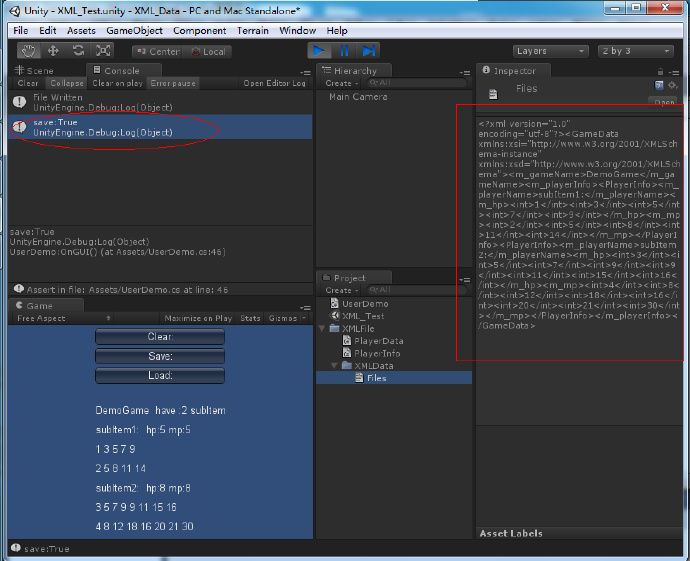
Task: Open the Free Aspect dropdown
Action: coord(63,318)
